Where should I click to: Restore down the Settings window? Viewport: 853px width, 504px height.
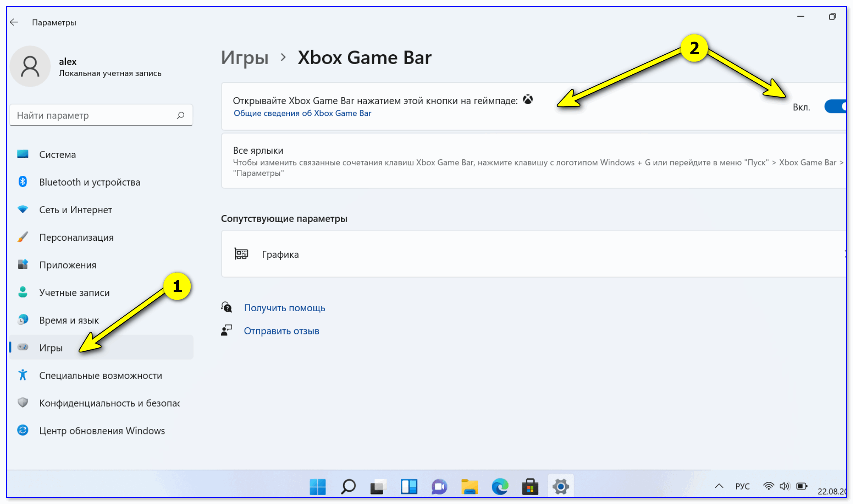click(x=832, y=17)
